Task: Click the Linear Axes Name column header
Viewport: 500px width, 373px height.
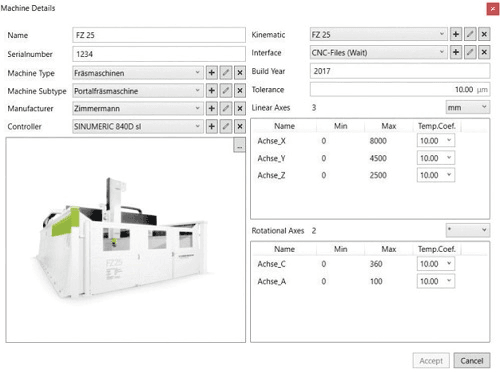Action: point(284,126)
